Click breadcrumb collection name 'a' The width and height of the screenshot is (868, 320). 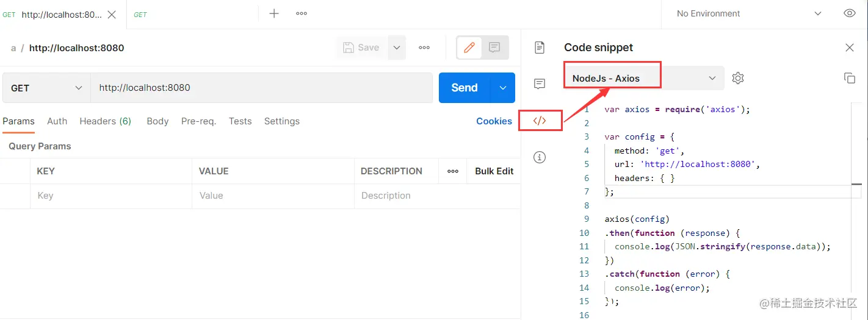click(x=13, y=48)
